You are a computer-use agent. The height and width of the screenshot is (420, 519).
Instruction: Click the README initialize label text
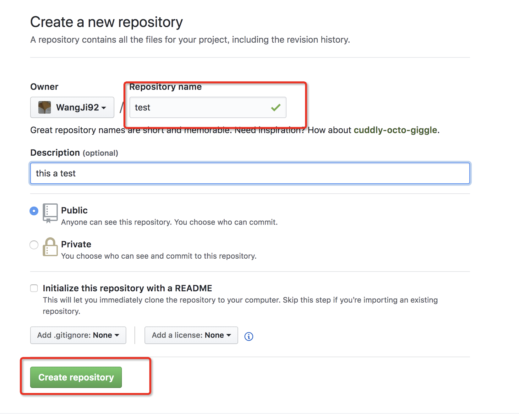[x=128, y=288]
